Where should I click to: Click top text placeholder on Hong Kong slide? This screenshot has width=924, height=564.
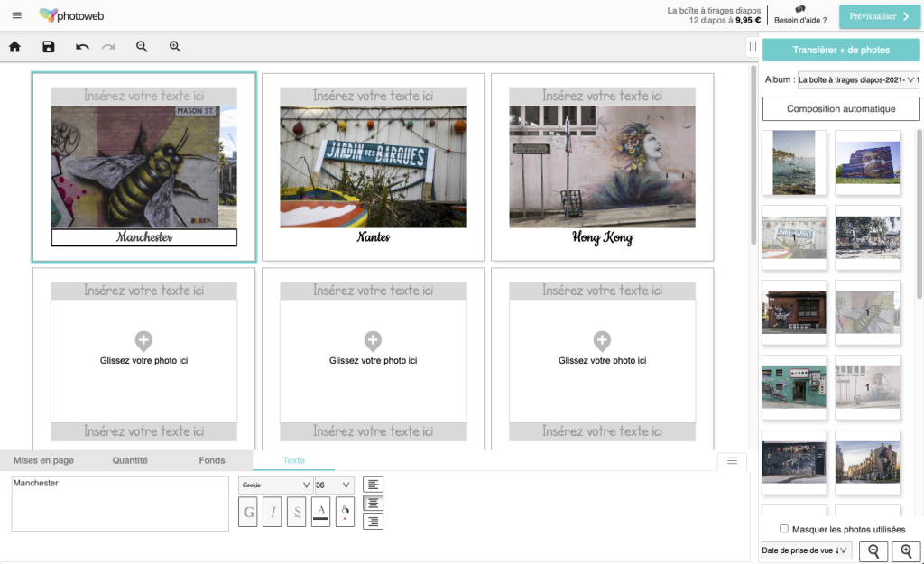[602, 96]
